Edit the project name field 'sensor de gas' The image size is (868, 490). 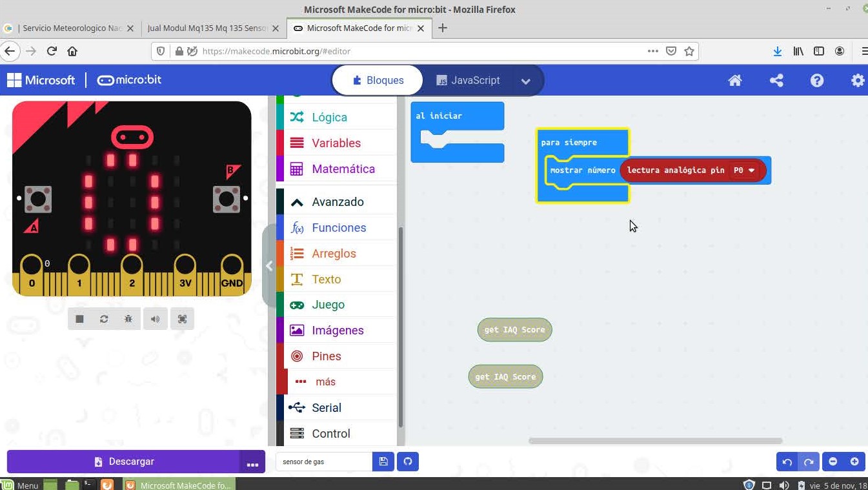pyautogui.click(x=324, y=462)
